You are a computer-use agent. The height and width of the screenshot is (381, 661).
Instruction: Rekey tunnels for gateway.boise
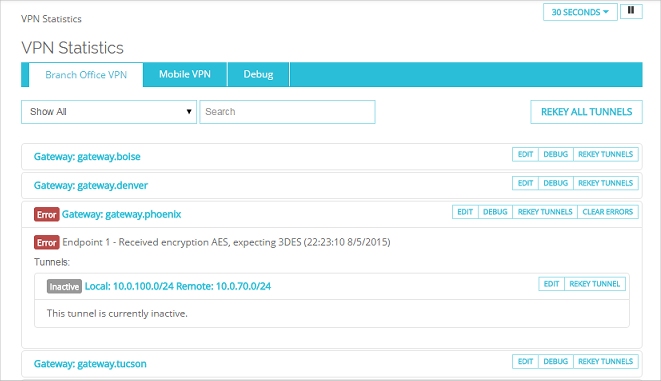[x=605, y=154]
